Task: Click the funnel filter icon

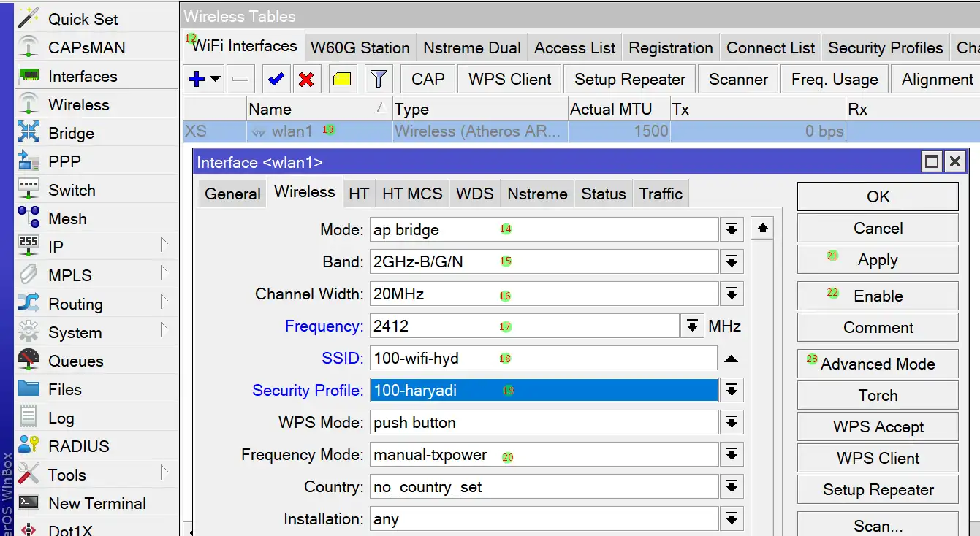Action: coord(378,80)
